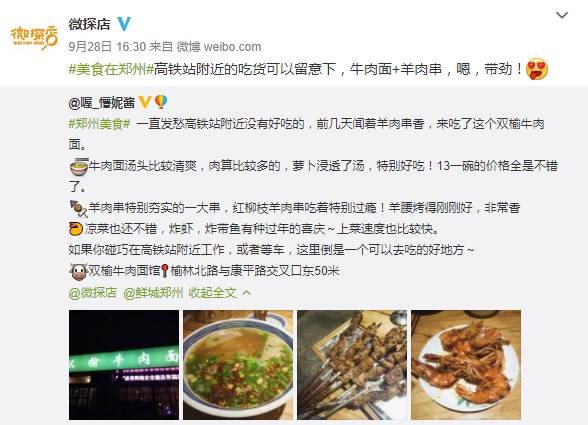View the fried shrimp photo thumbnail

(x=466, y=365)
